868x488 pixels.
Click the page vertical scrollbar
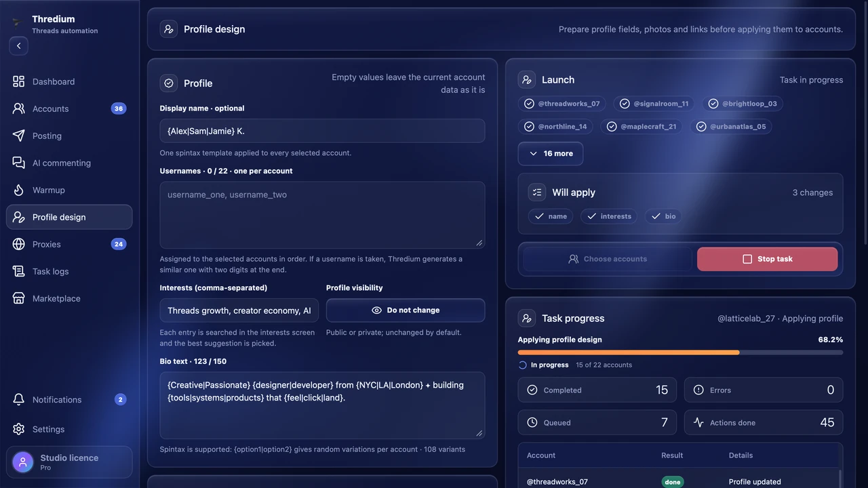click(865, 122)
